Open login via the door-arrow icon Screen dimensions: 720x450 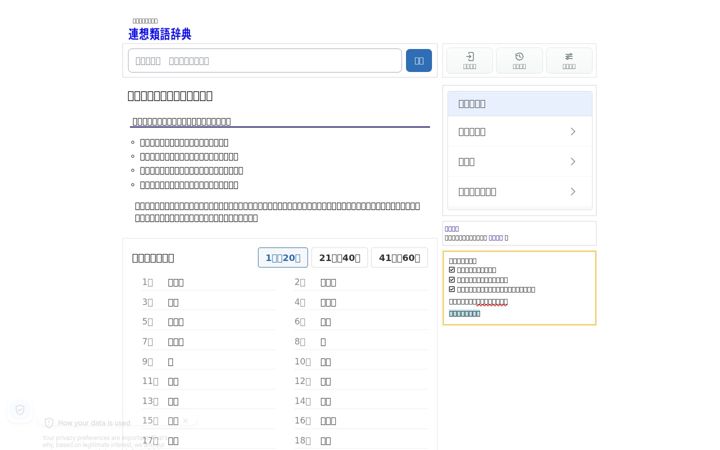click(x=469, y=60)
